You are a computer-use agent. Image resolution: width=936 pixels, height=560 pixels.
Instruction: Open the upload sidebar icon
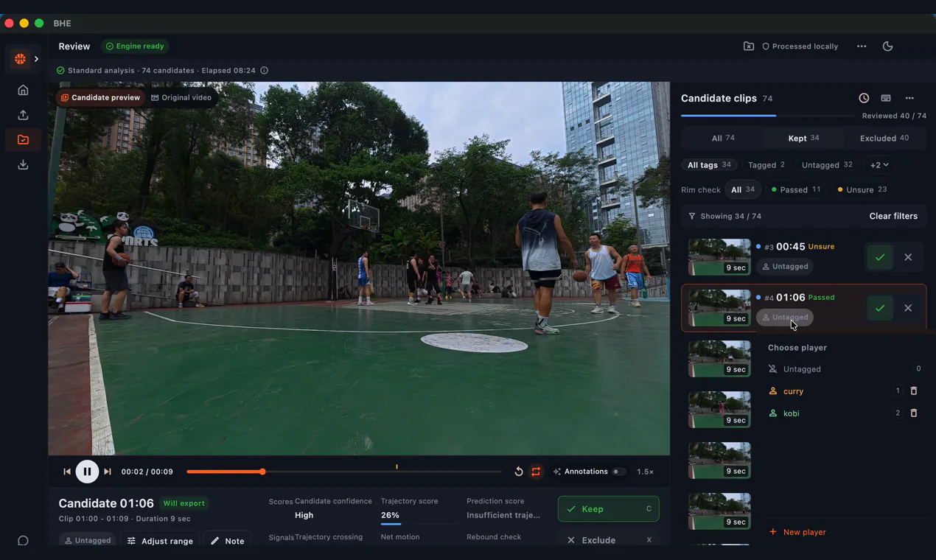(x=23, y=115)
